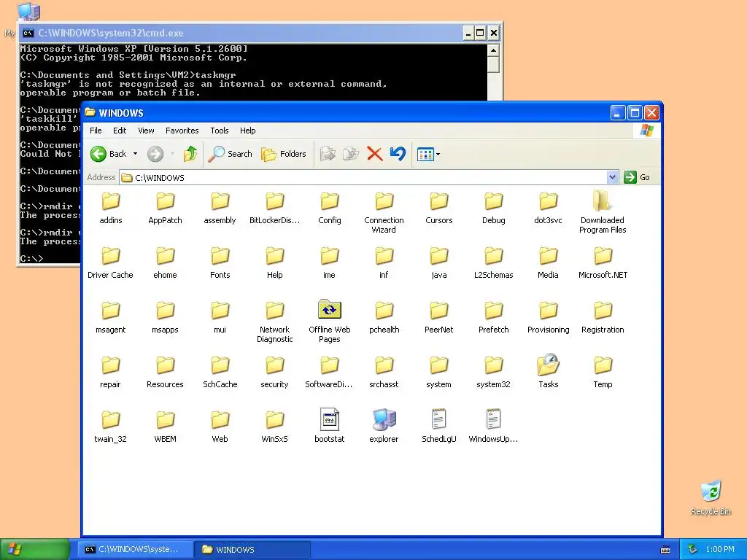Select the Microsoft.NET folder
The image size is (747, 560).
[603, 262]
